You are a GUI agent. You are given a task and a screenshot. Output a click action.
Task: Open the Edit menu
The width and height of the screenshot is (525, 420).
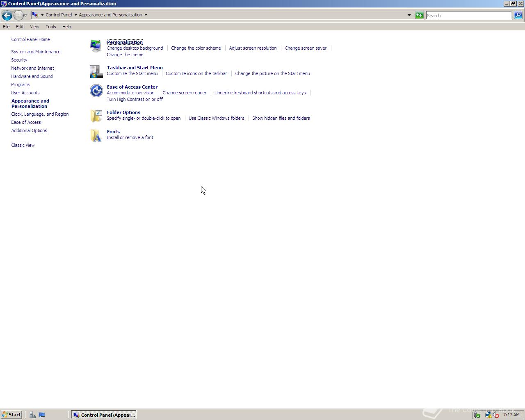pyautogui.click(x=20, y=27)
